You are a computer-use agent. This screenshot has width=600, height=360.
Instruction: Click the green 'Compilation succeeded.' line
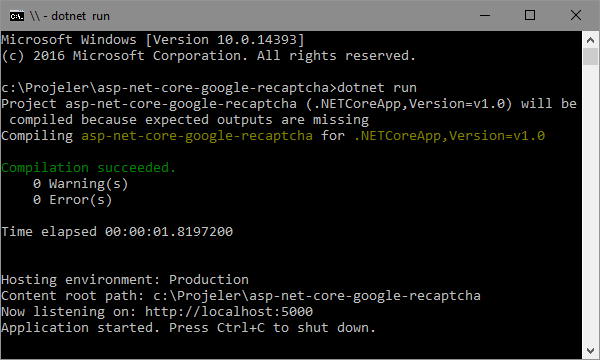[x=88, y=168]
